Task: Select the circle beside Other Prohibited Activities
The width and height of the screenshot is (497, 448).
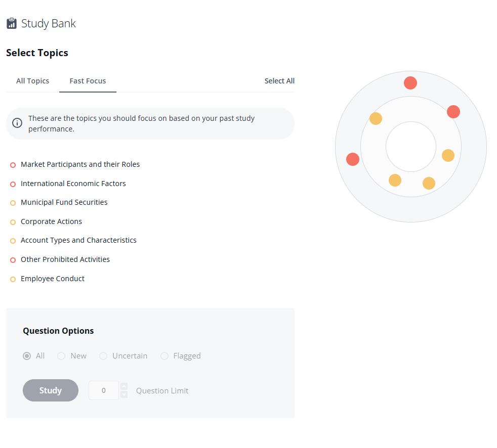Action: pos(13,260)
